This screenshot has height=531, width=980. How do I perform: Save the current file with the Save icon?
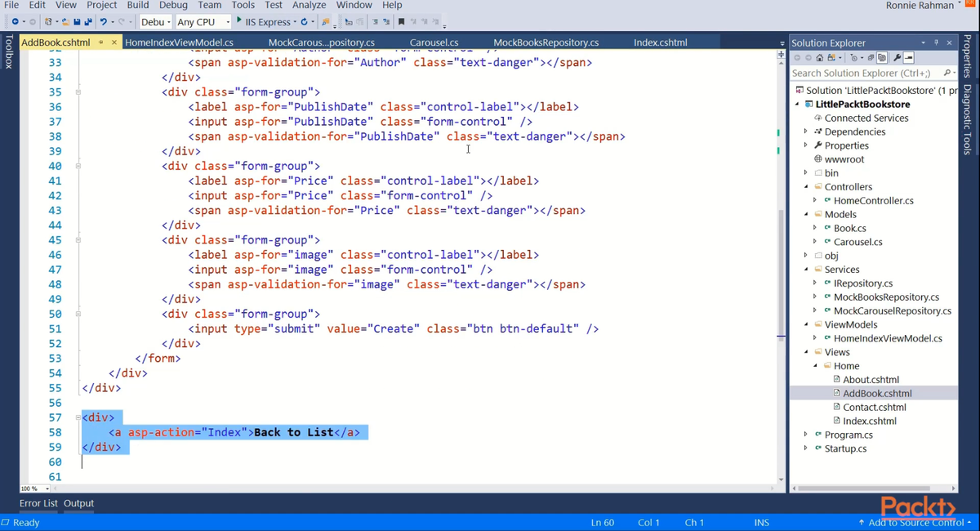tap(77, 21)
